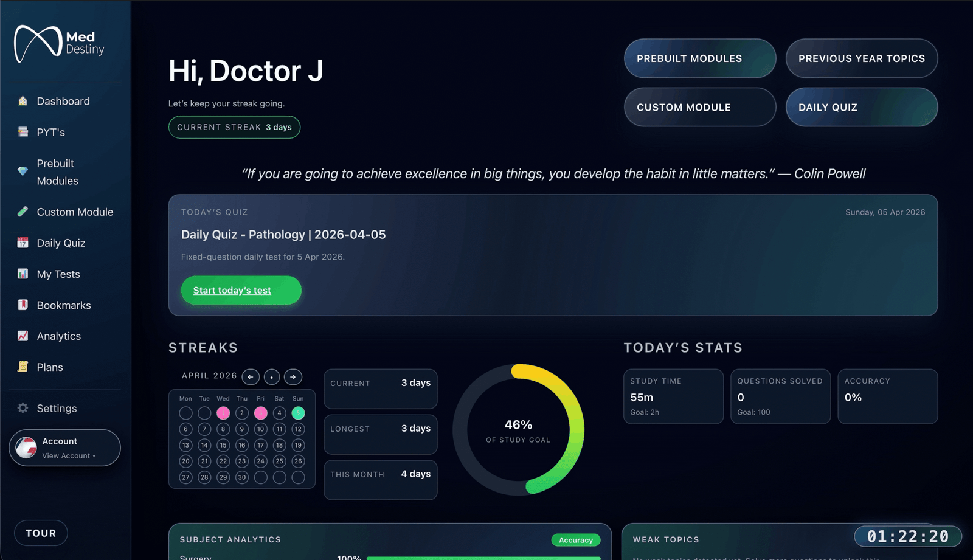Image resolution: width=973 pixels, height=560 pixels.
Task: Start the TOUR walkthrough
Action: click(x=41, y=533)
